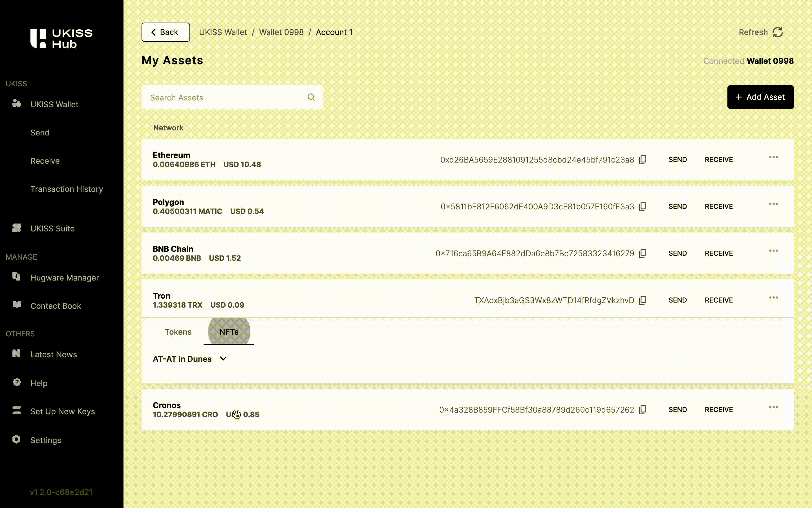Click the Network column header

168,128
